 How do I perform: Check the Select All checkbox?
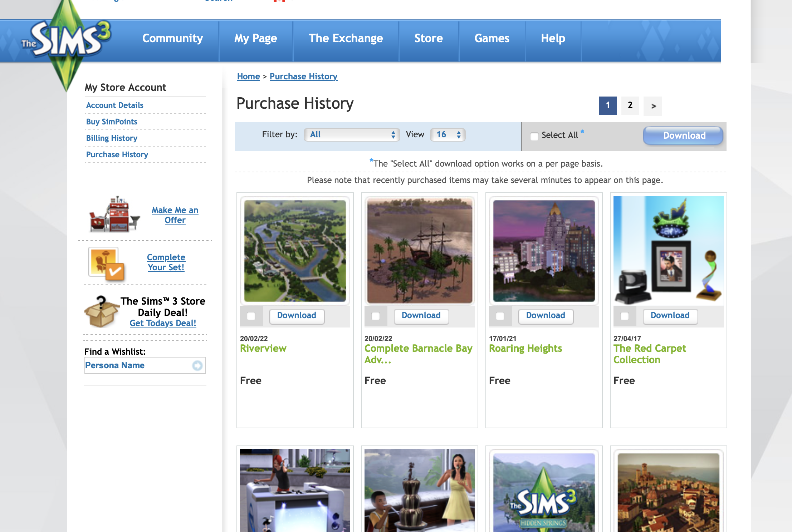(534, 136)
